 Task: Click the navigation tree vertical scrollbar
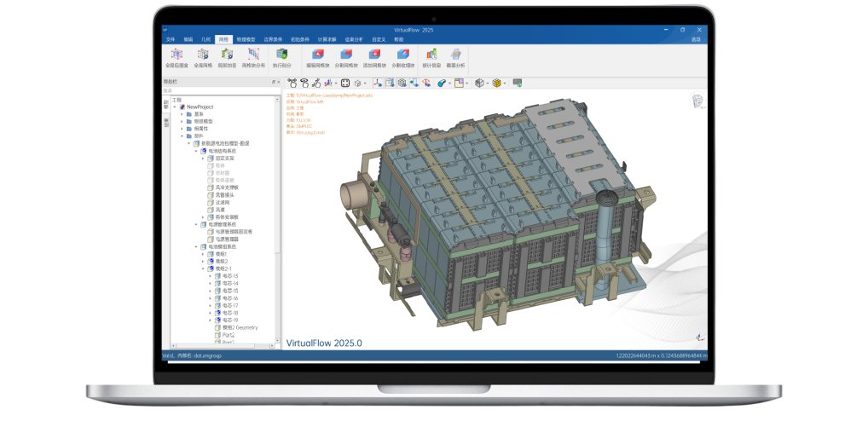278,177
